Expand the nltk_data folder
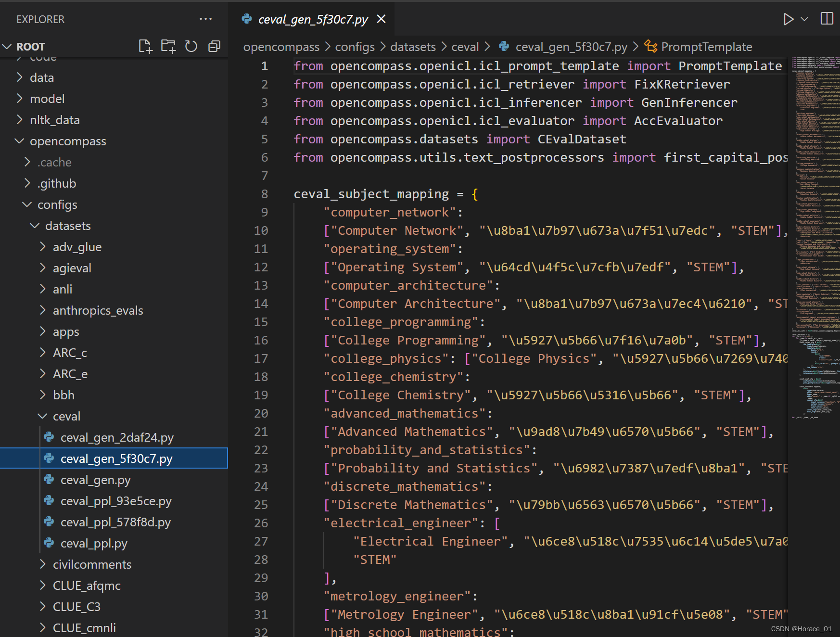Viewport: 840px width, 637px height. (x=54, y=120)
